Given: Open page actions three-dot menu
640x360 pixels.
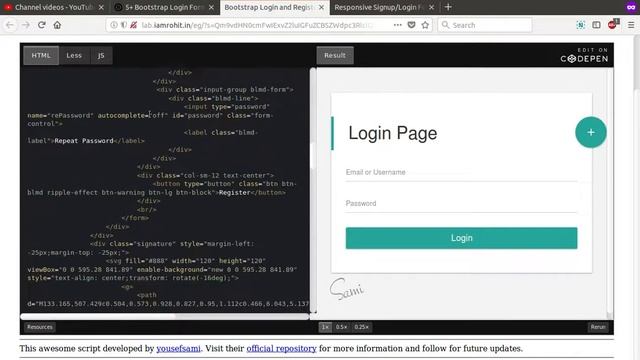Looking at the screenshot, I should pyautogui.click(x=398, y=25).
